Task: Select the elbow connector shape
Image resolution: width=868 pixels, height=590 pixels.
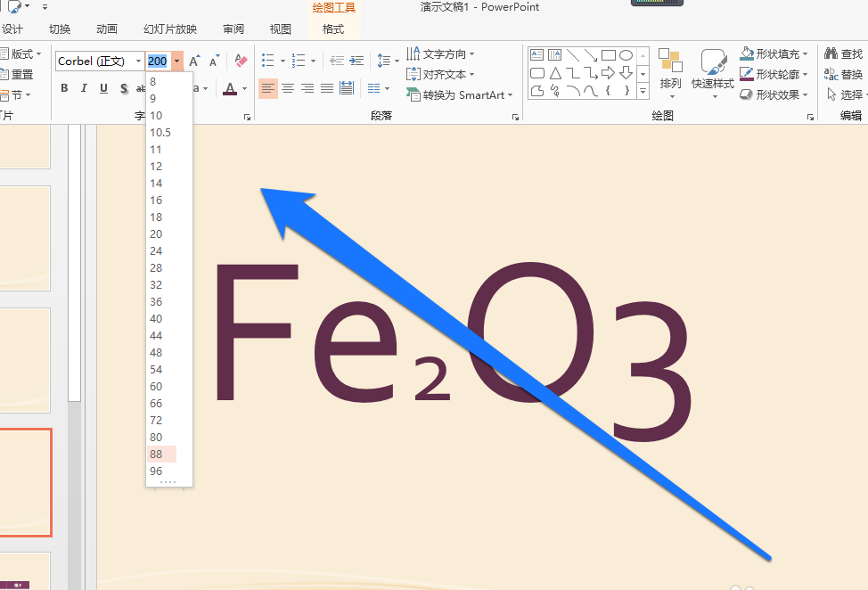Action: pos(573,72)
